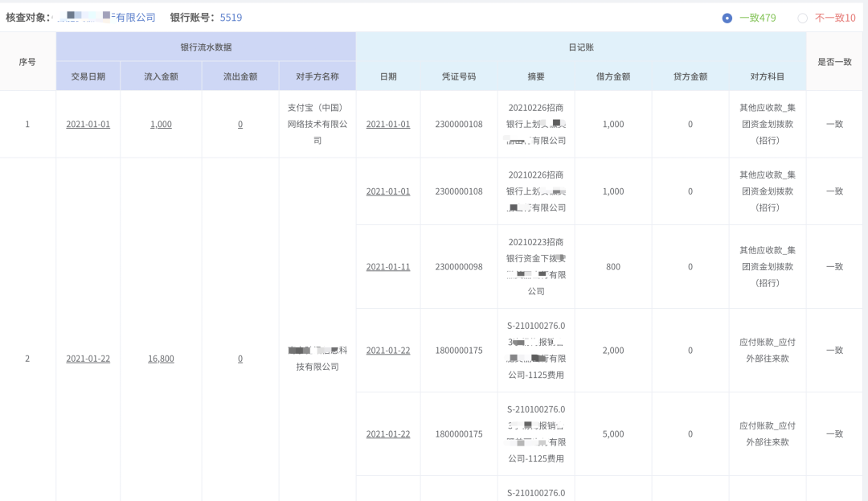
Task: Click the 银行流水数据 group header
Action: (206, 47)
